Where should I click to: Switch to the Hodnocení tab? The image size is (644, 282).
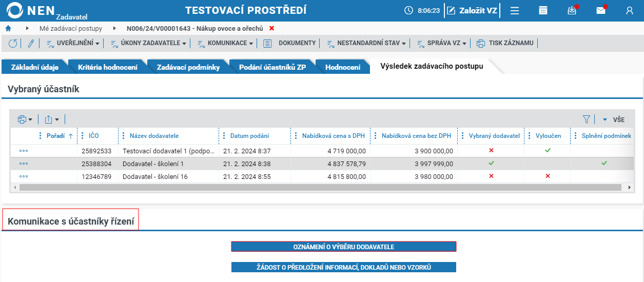coord(343,67)
